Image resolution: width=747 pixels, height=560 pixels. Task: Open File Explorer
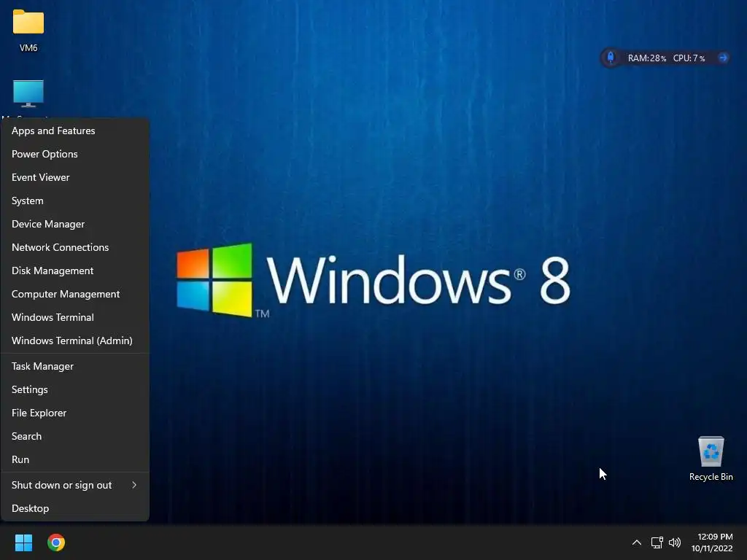[75, 413]
